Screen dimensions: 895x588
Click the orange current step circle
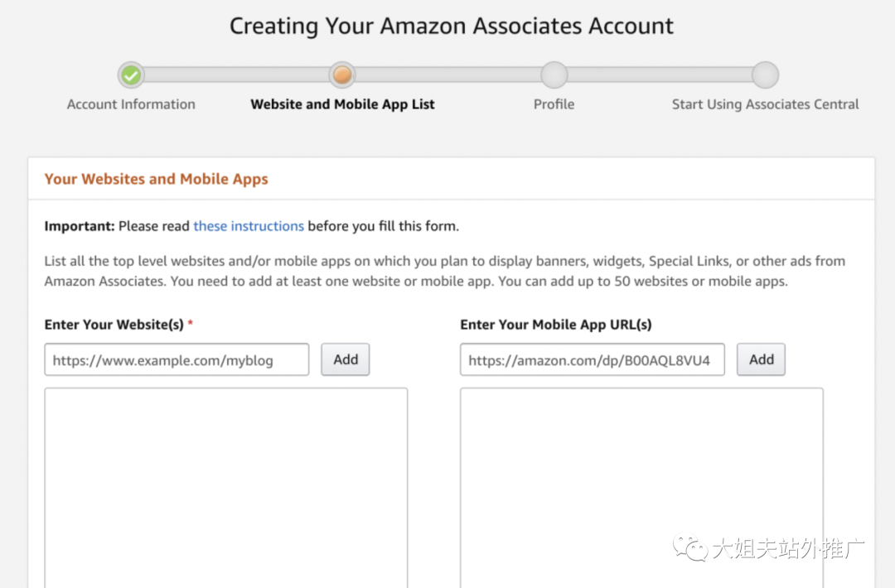[x=342, y=75]
